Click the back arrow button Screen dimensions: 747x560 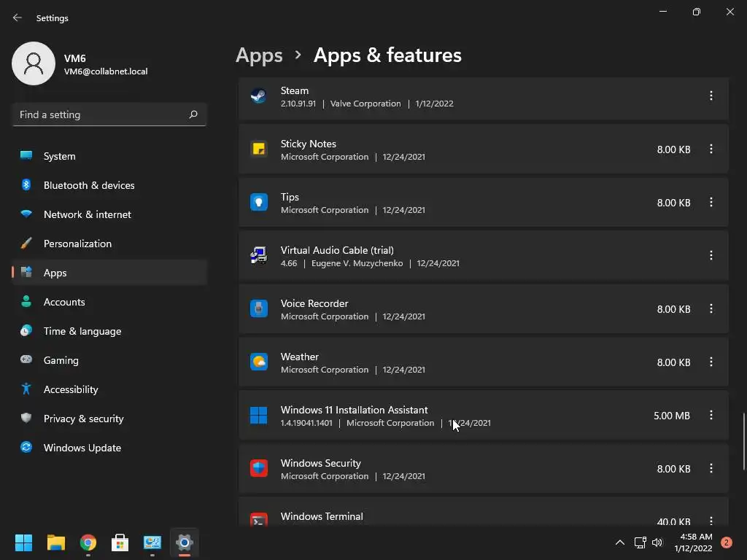click(18, 18)
